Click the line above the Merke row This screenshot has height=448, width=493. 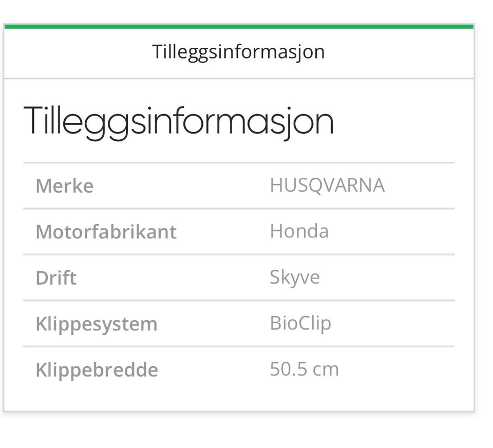[239, 163]
